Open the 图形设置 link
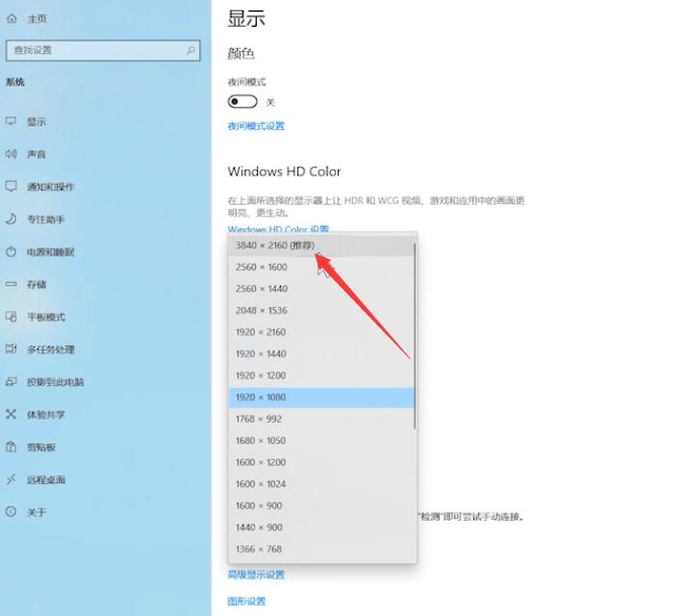Screen dimensions: 684x616 pyautogui.click(x=246, y=602)
